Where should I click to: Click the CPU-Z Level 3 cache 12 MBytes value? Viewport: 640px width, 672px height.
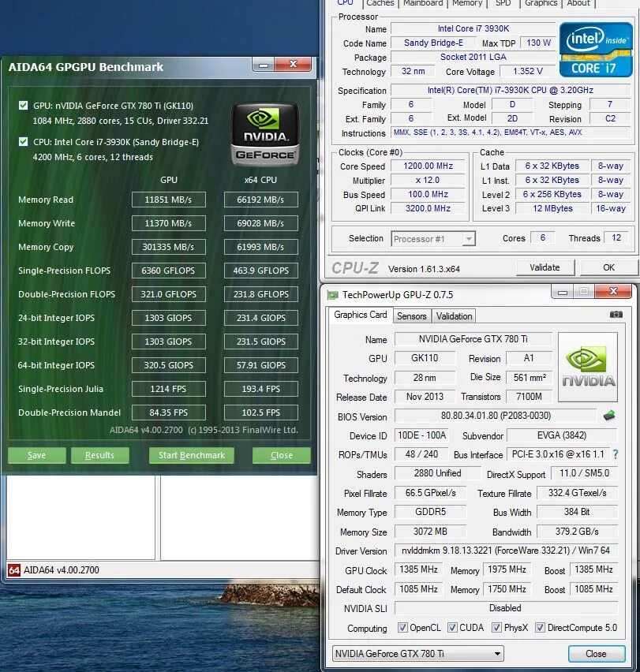coord(552,209)
